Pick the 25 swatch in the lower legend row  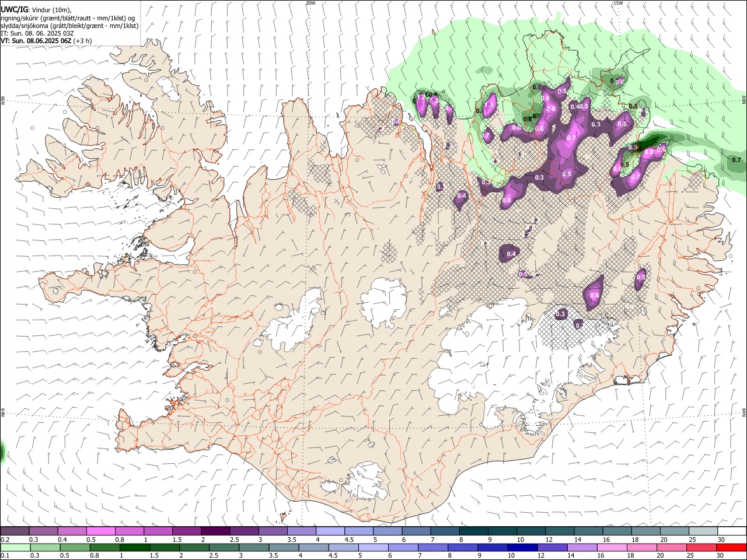point(701,547)
